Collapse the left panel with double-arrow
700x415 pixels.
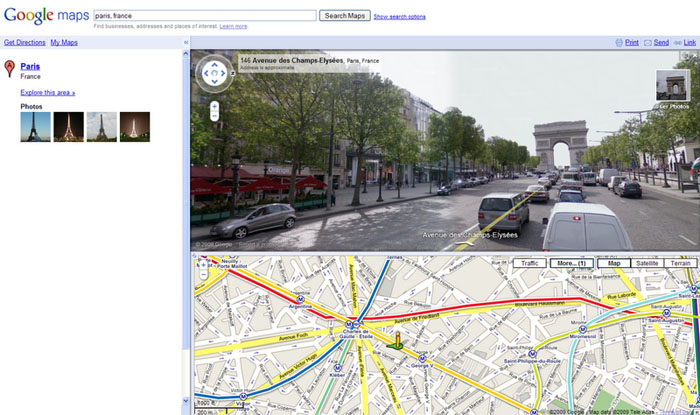[x=186, y=42]
